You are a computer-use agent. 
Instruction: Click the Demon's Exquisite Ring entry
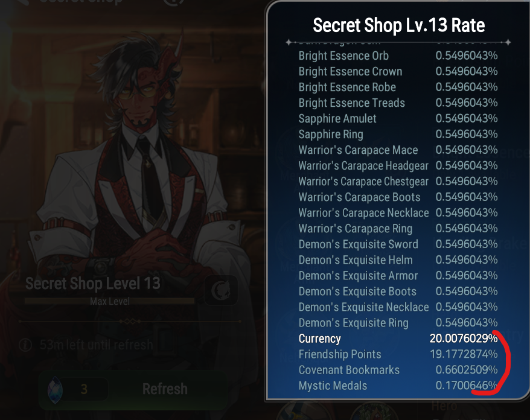click(398, 323)
